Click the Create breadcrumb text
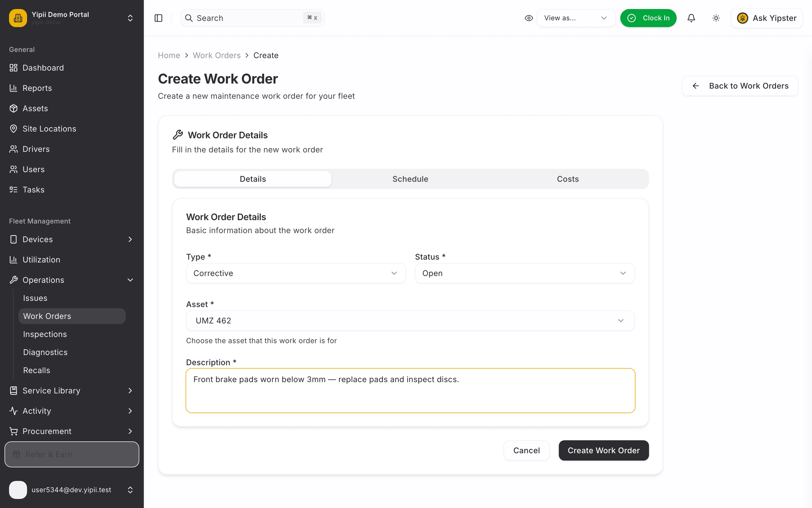This screenshot has width=812, height=508. 266,55
